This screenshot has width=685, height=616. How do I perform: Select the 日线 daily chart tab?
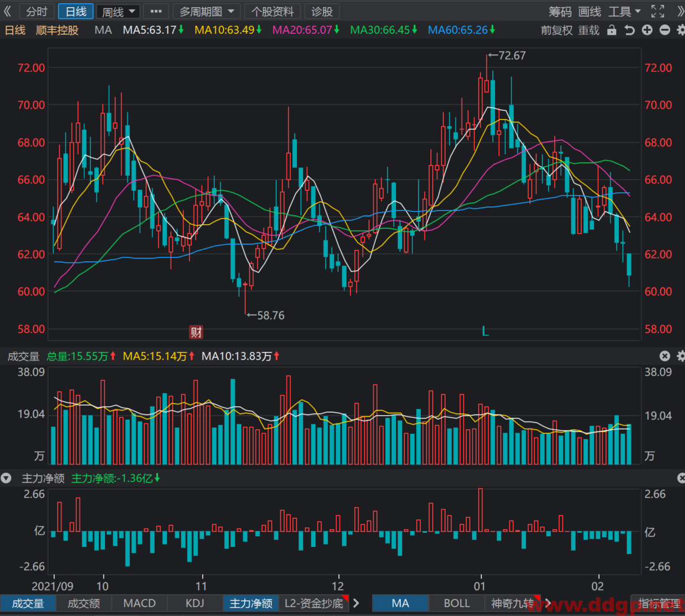tap(75, 11)
